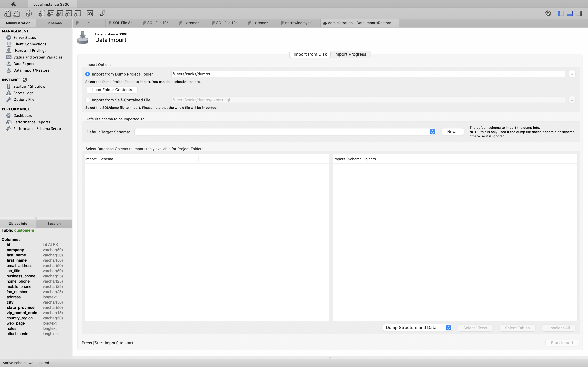Click the dump project folder path field
Image resolution: width=588 pixels, height=367 pixels.
click(x=368, y=74)
